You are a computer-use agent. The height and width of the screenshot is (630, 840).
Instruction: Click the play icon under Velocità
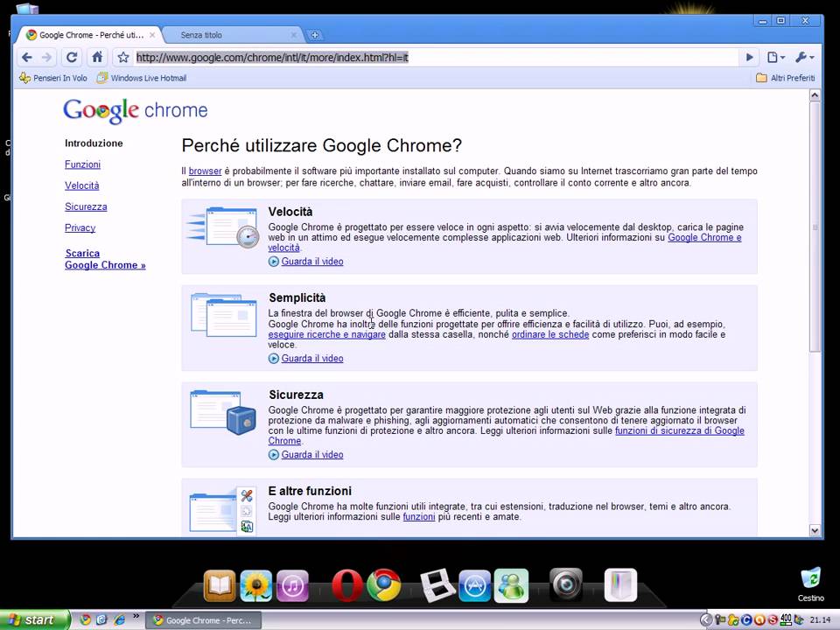coord(274,262)
